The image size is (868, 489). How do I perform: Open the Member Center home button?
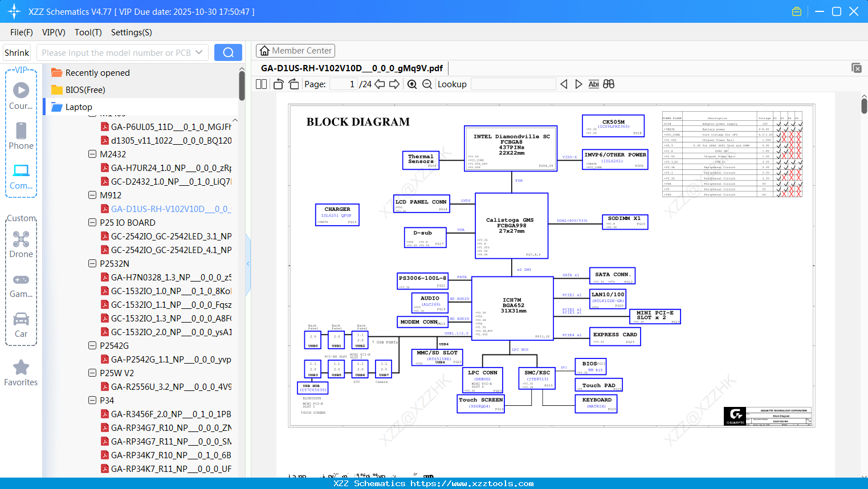[295, 51]
